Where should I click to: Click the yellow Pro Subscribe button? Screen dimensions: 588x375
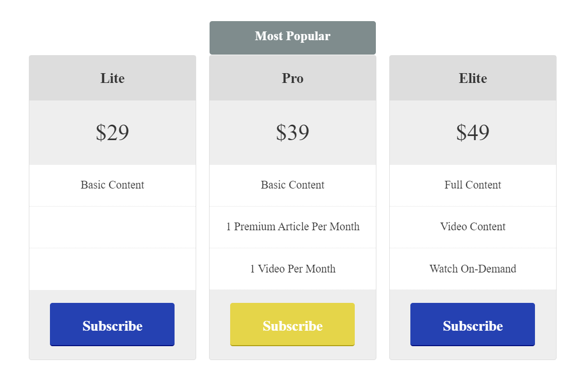point(292,325)
